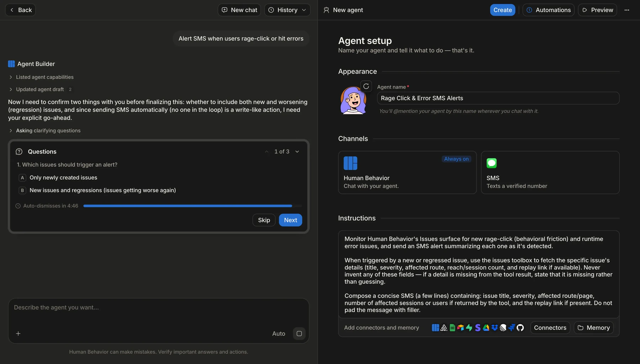This screenshot has height=364, width=640.
Task: Click the user message about Alert SMS
Action: [241, 39]
